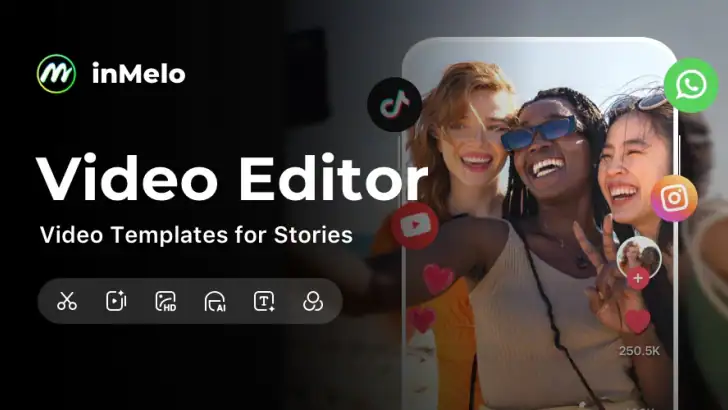
Task: Open the video sparkle effects icon
Action: pyautogui.click(x=116, y=301)
